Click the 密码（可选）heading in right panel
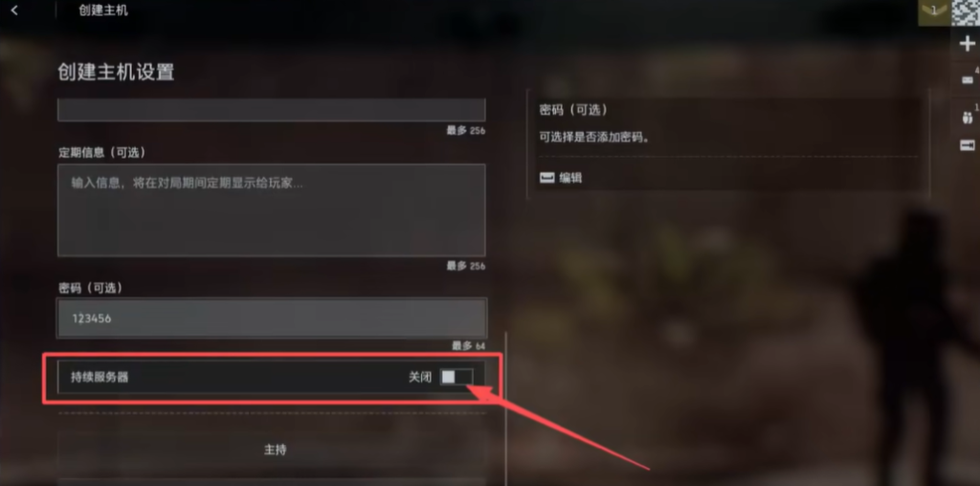This screenshot has width=980, height=486. pyautogui.click(x=573, y=110)
